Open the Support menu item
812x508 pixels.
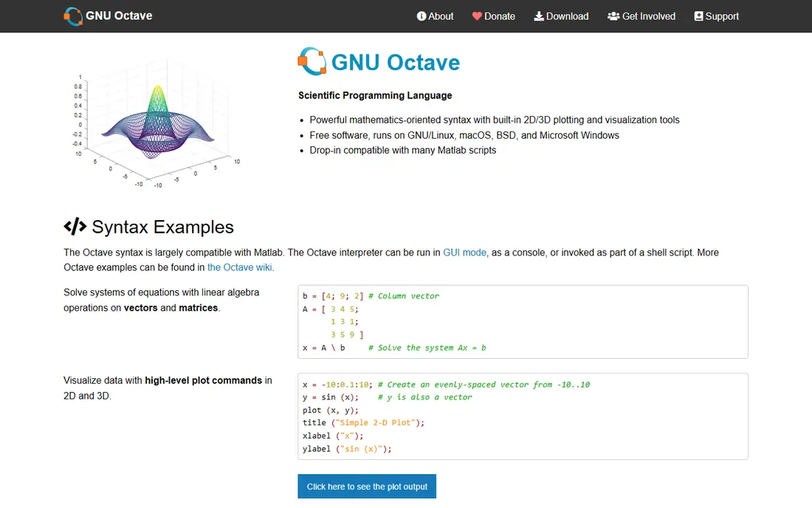(716, 16)
